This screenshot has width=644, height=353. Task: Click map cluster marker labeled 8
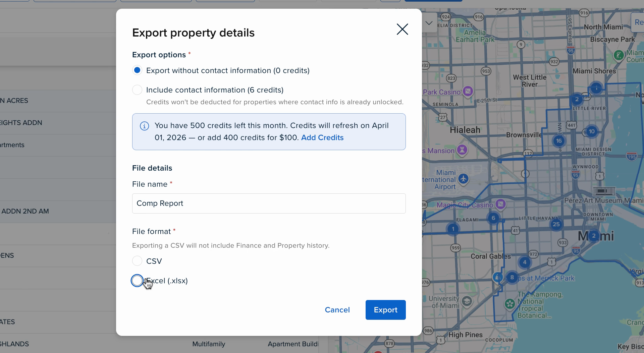point(512,277)
